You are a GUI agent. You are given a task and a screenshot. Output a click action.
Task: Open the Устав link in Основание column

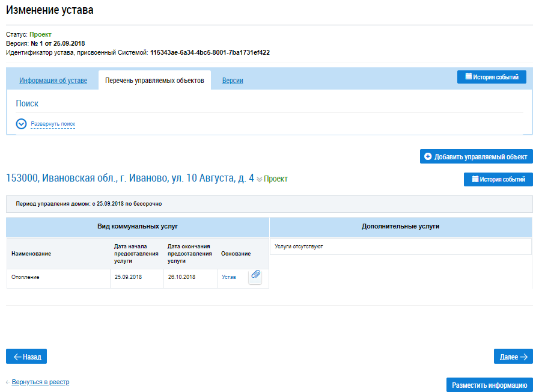coord(229,277)
